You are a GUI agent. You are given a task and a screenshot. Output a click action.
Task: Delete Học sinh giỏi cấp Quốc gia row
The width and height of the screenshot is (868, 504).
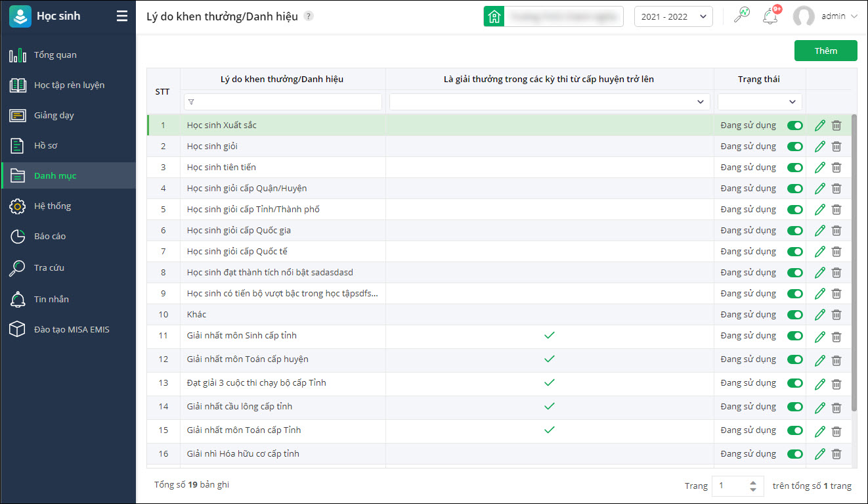point(836,231)
